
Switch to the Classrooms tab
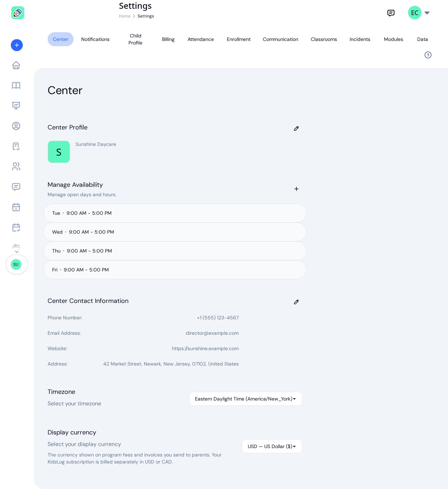(324, 39)
